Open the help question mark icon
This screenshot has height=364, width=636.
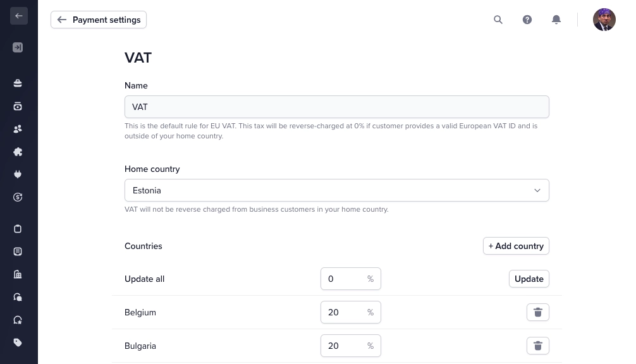pos(527,20)
